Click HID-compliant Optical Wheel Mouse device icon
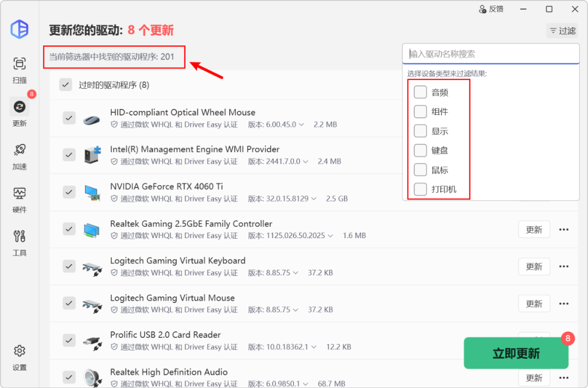 tap(91, 119)
